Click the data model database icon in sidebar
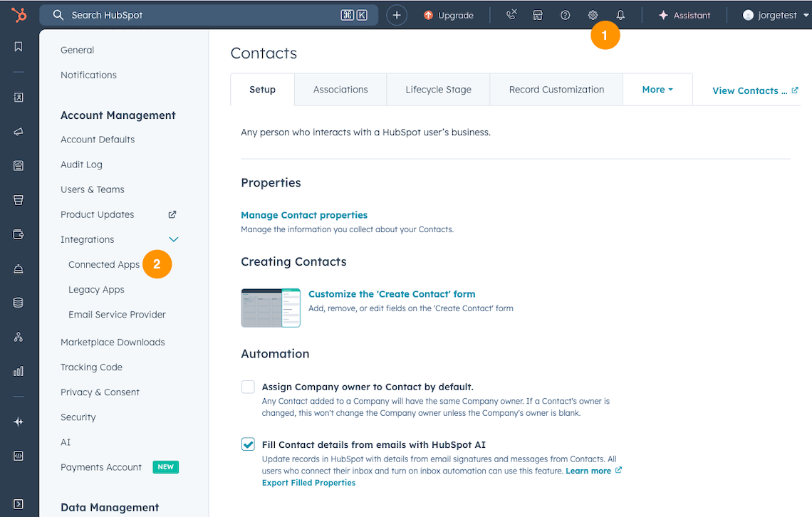Screen dimensions: 812x517 19,302
